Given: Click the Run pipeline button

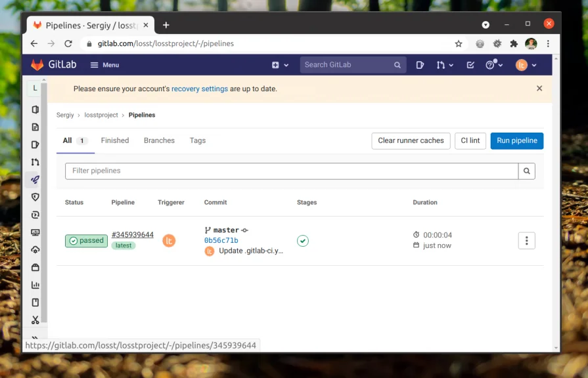Looking at the screenshot, I should [x=516, y=140].
